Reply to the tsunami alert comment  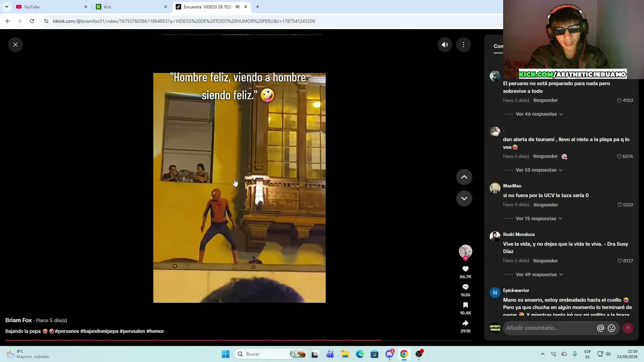coord(545,156)
